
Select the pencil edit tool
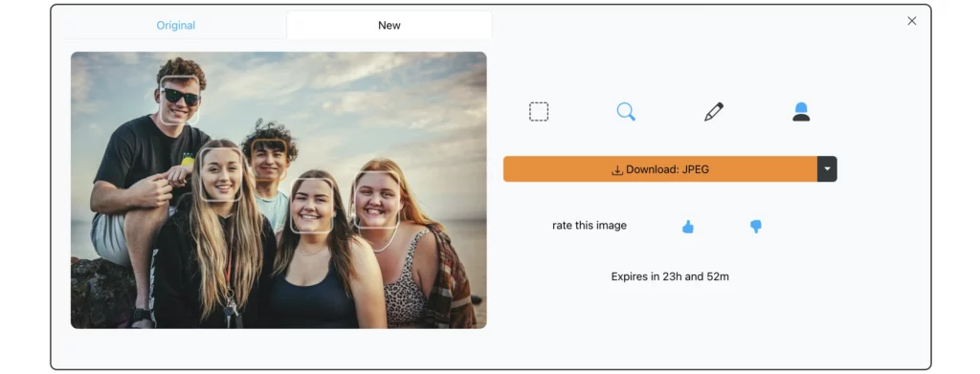[x=713, y=112]
